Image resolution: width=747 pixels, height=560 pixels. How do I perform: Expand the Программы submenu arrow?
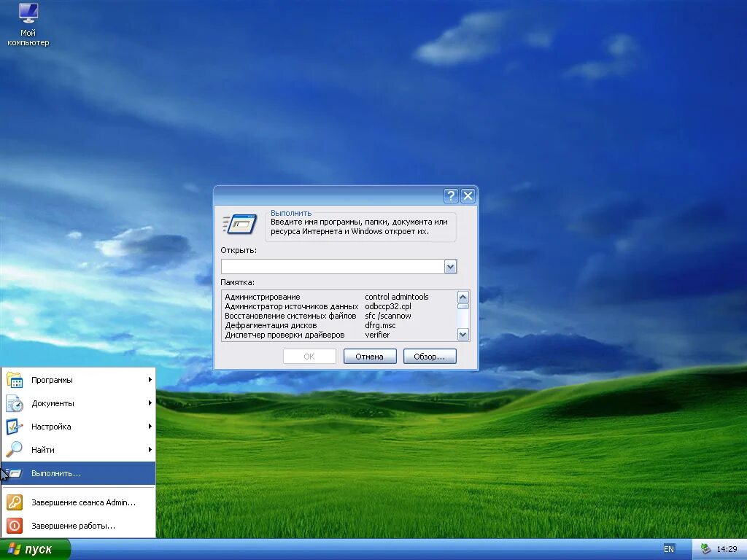click(150, 379)
